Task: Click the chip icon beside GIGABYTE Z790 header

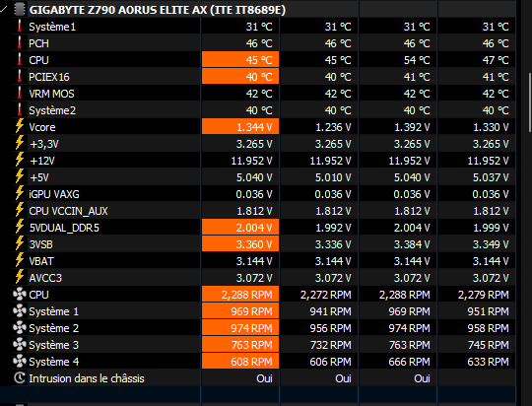Action: pos(20,10)
